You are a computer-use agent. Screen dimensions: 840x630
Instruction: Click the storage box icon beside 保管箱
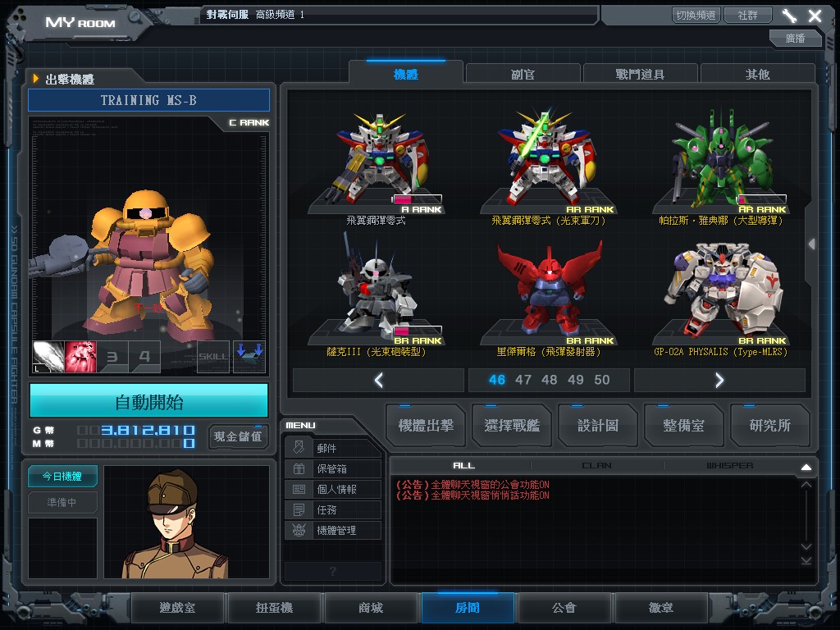(299, 468)
